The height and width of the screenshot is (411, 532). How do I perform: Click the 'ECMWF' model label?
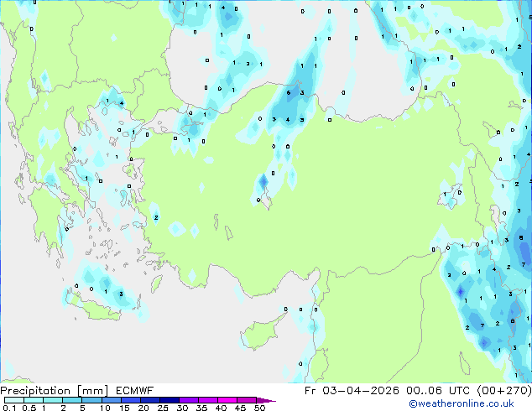point(135,391)
